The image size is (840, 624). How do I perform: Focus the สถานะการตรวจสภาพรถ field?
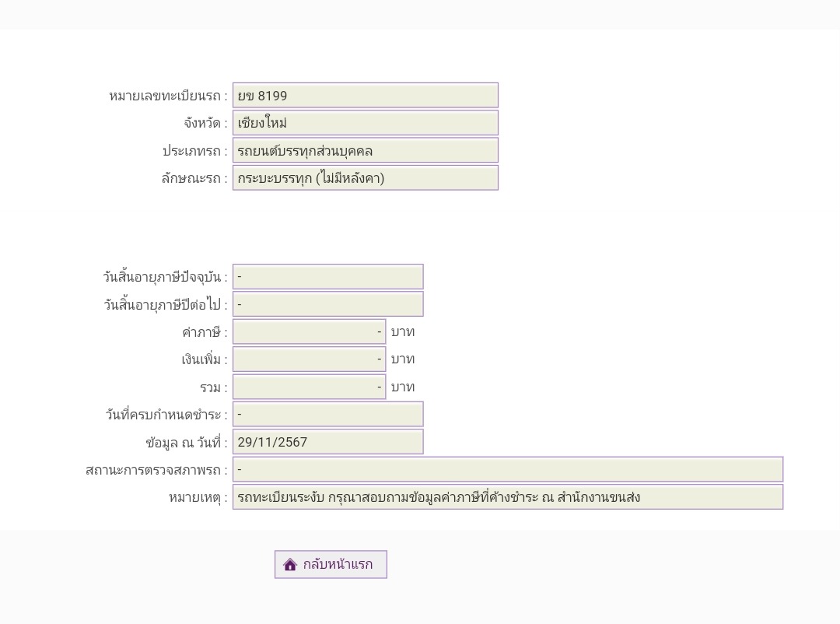(507, 470)
